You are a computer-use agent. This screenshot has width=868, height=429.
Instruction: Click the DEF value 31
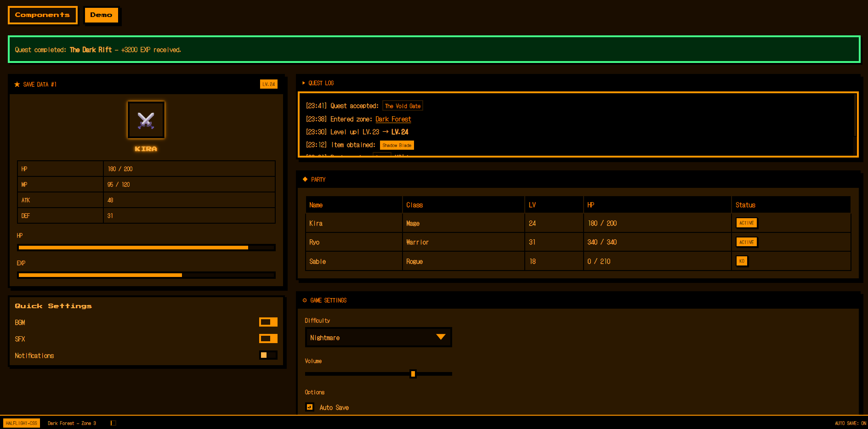coord(189,216)
